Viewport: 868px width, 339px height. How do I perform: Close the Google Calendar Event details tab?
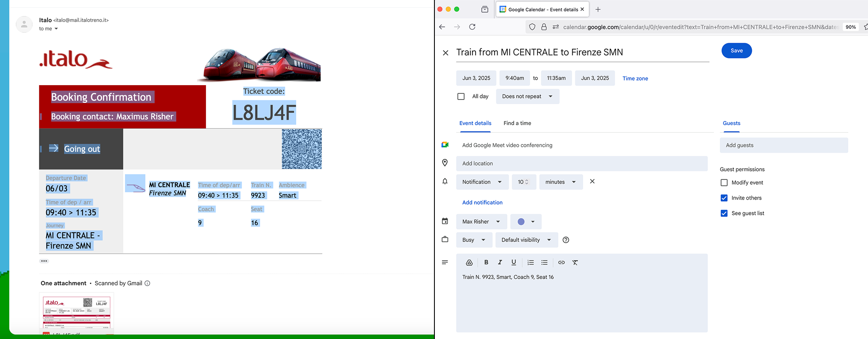click(x=582, y=9)
